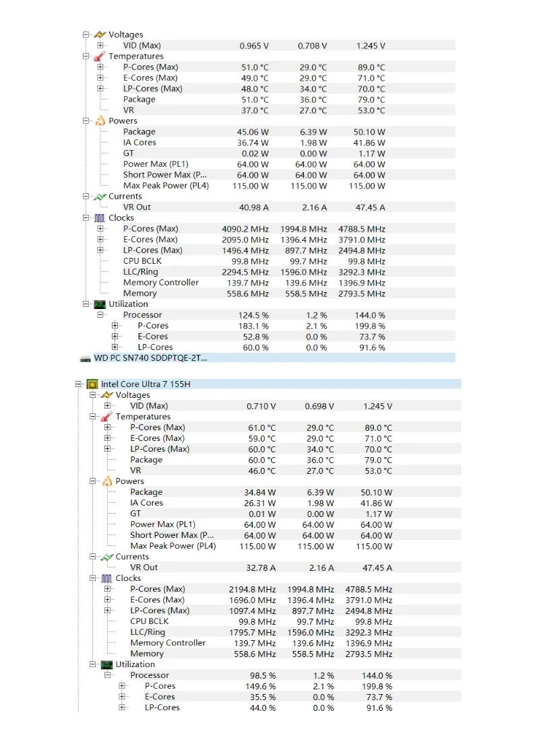Expand LP-Cores (Max) clock row reading 1097.4 MHz
The width and height of the screenshot is (535, 756).
[x=108, y=610]
